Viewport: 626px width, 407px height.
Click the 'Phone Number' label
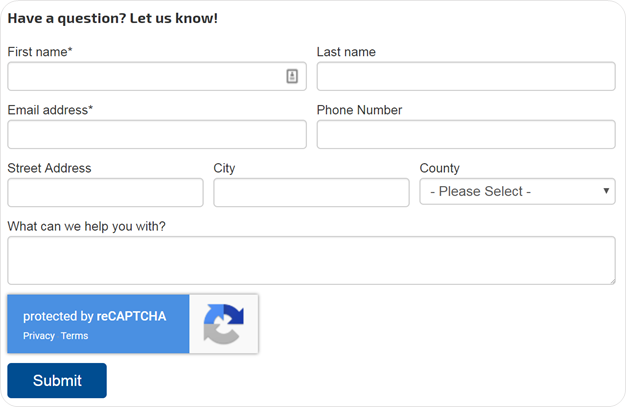(x=359, y=110)
